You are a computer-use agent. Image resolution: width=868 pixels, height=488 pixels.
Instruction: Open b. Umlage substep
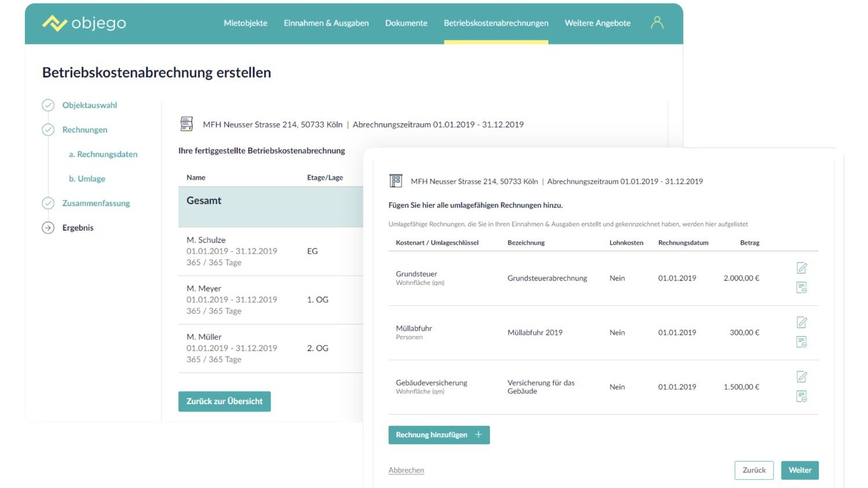click(x=87, y=179)
